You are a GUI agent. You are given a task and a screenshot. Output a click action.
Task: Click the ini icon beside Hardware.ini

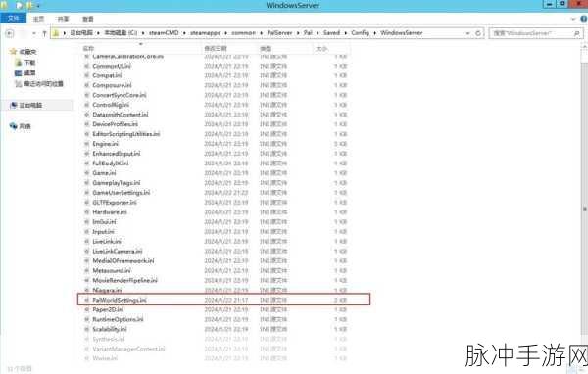[87, 212]
